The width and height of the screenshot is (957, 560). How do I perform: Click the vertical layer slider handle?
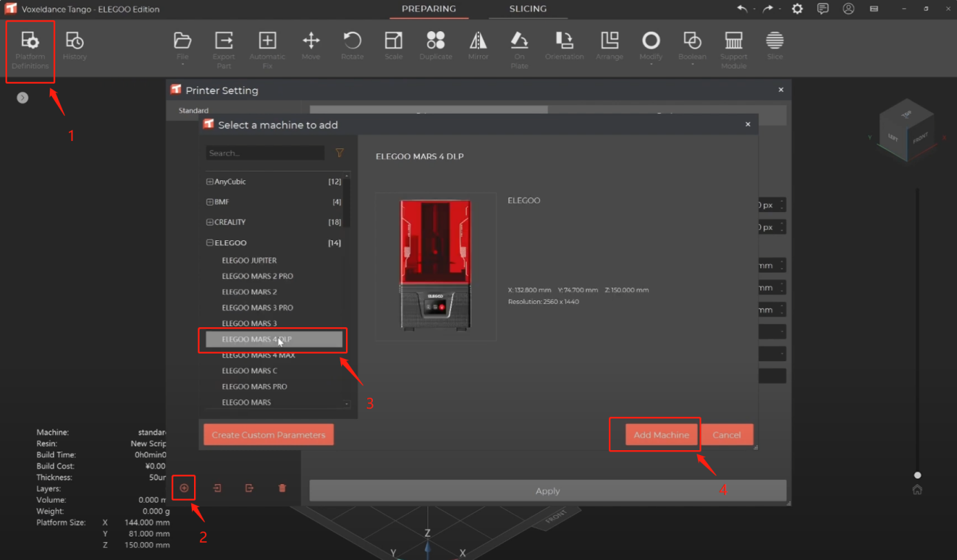[x=917, y=475]
